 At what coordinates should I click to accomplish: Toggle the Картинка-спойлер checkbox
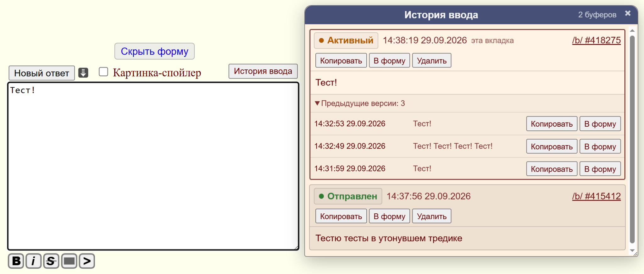coord(103,72)
